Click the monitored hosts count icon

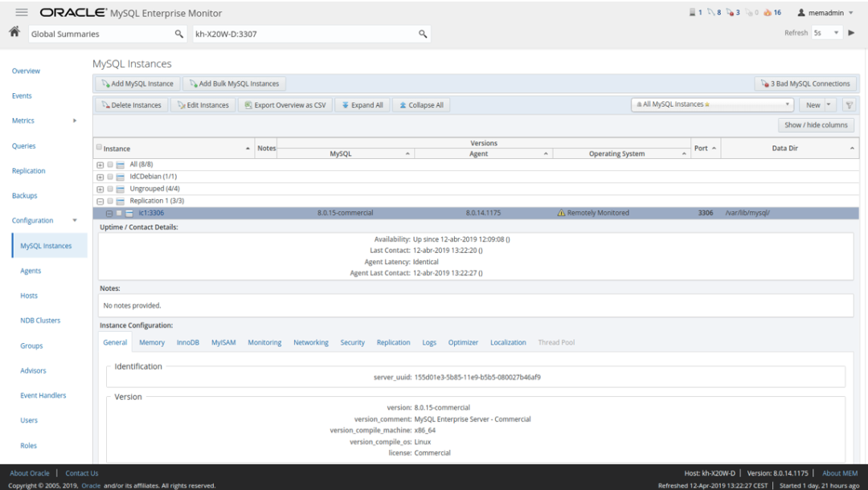click(694, 13)
